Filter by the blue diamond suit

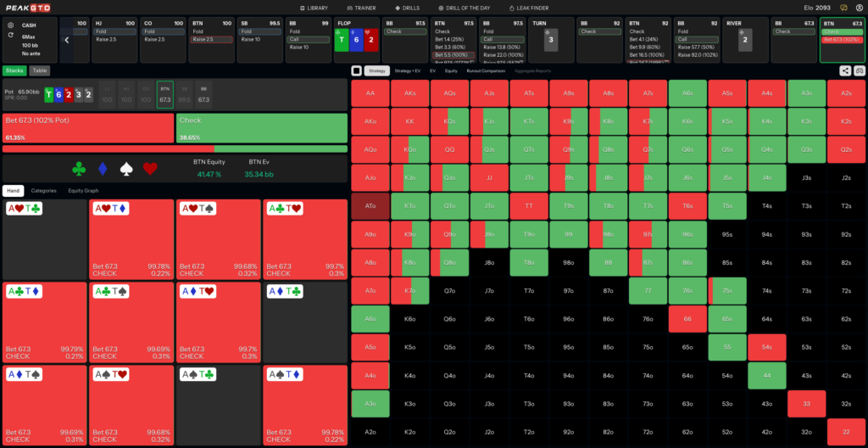click(103, 169)
